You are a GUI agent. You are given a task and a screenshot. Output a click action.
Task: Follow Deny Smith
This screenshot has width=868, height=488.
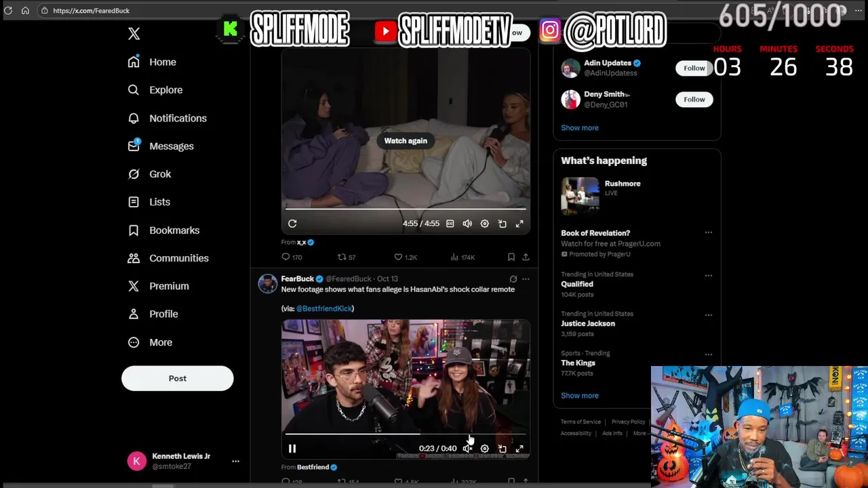pyautogui.click(x=694, y=99)
